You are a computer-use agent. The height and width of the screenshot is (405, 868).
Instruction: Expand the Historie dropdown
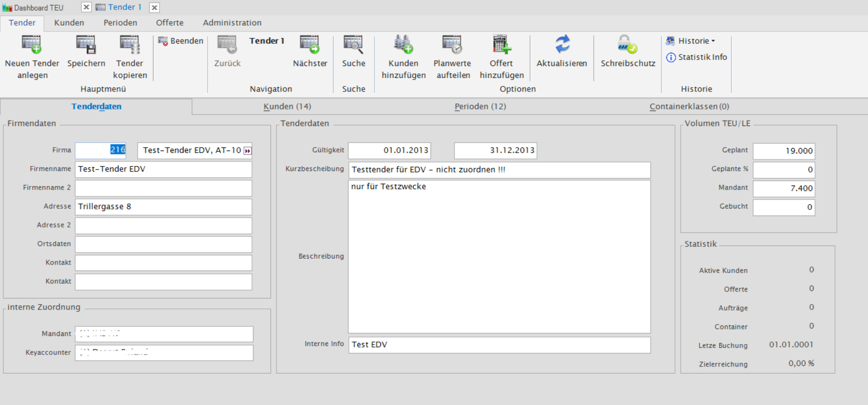pos(696,41)
